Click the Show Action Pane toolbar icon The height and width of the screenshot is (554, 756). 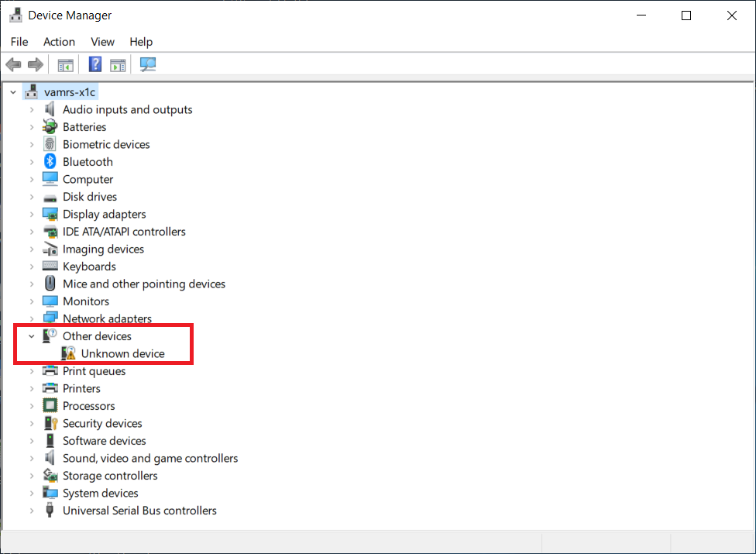pyautogui.click(x=118, y=64)
